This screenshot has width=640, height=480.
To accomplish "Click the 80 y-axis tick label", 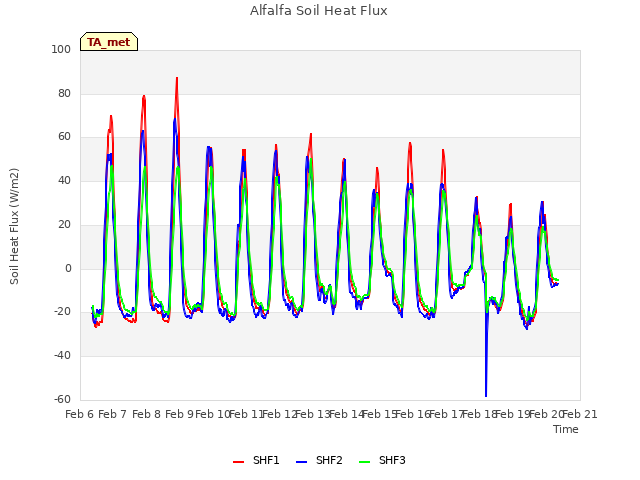I will 64,93.
